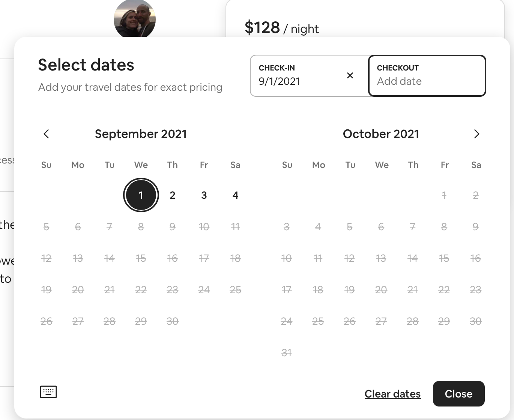The height and width of the screenshot is (420, 514).
Task: Click unavailable September 30 date
Action: (172, 321)
